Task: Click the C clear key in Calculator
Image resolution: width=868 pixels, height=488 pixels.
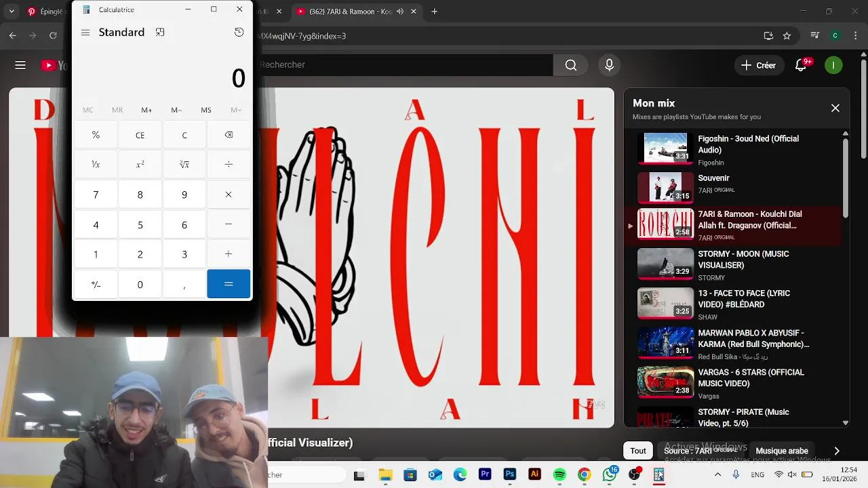Action: click(x=184, y=135)
